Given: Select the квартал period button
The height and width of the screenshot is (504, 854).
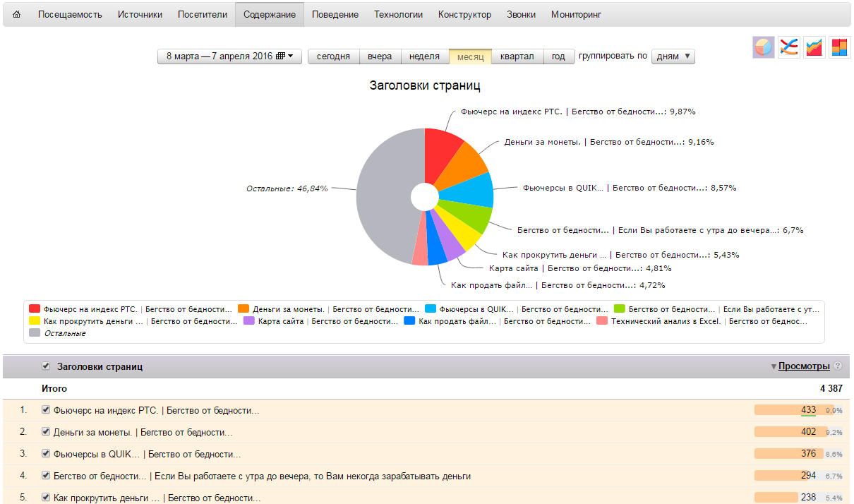Looking at the screenshot, I should tap(517, 56).
